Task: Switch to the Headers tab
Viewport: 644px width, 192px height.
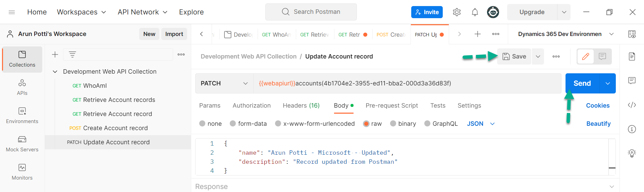Action: tap(301, 106)
